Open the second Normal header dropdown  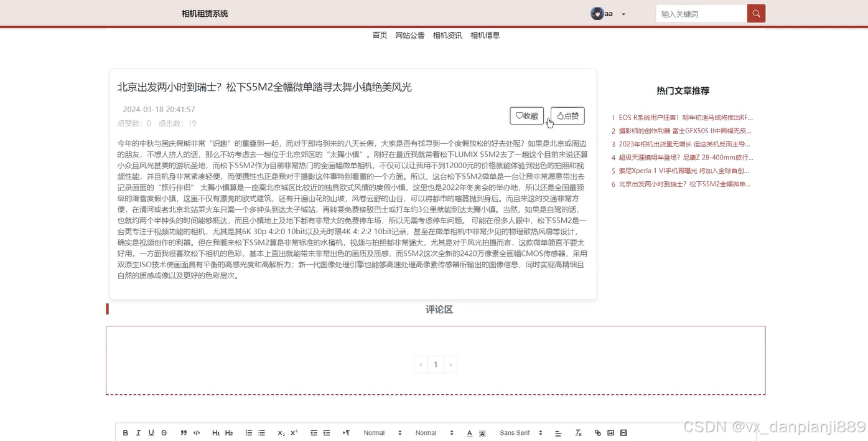(x=434, y=433)
